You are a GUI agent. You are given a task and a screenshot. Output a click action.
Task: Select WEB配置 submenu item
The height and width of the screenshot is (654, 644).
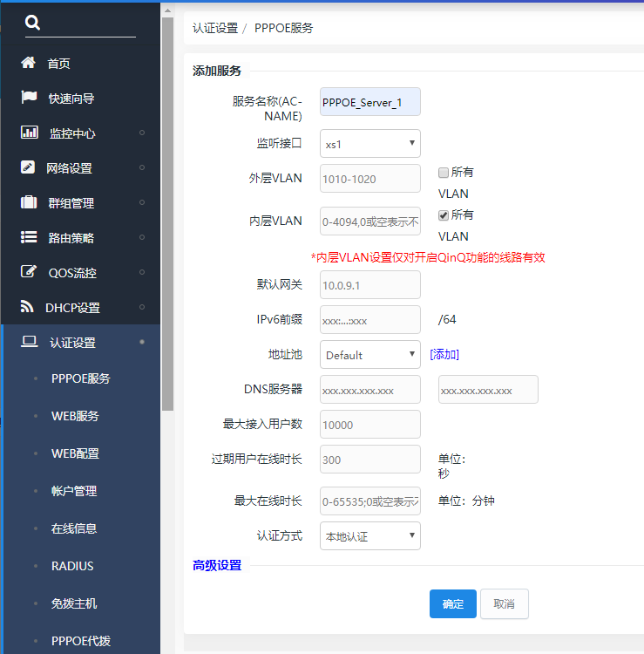click(x=75, y=453)
